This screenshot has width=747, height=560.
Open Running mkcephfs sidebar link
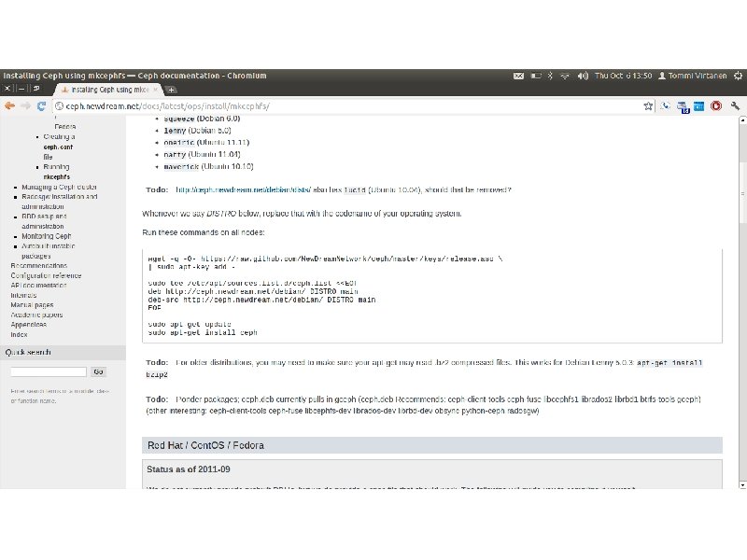(x=56, y=172)
